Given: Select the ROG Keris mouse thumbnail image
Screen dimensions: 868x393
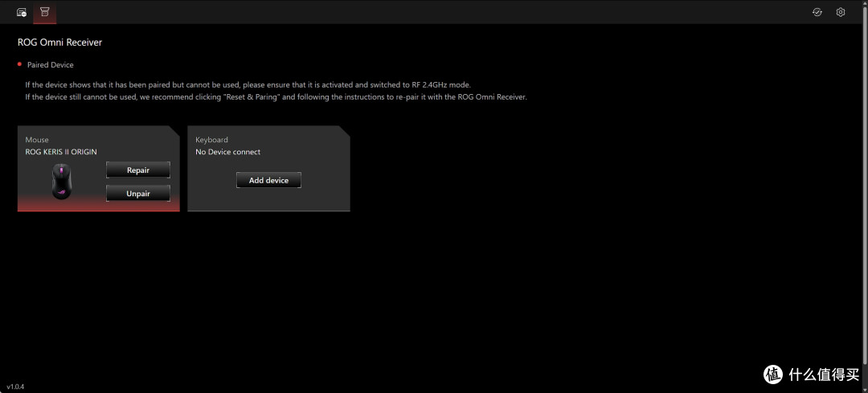Looking at the screenshot, I should 61,181.
